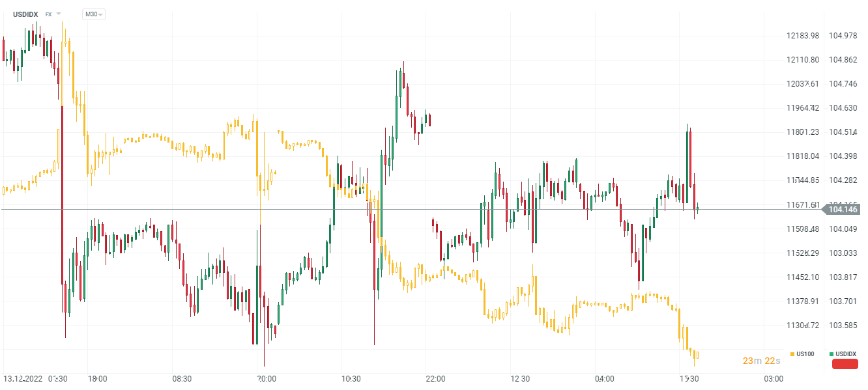This screenshot has height=390, width=868.
Task: Open the M30 timeframe dropdown
Action: [94, 14]
